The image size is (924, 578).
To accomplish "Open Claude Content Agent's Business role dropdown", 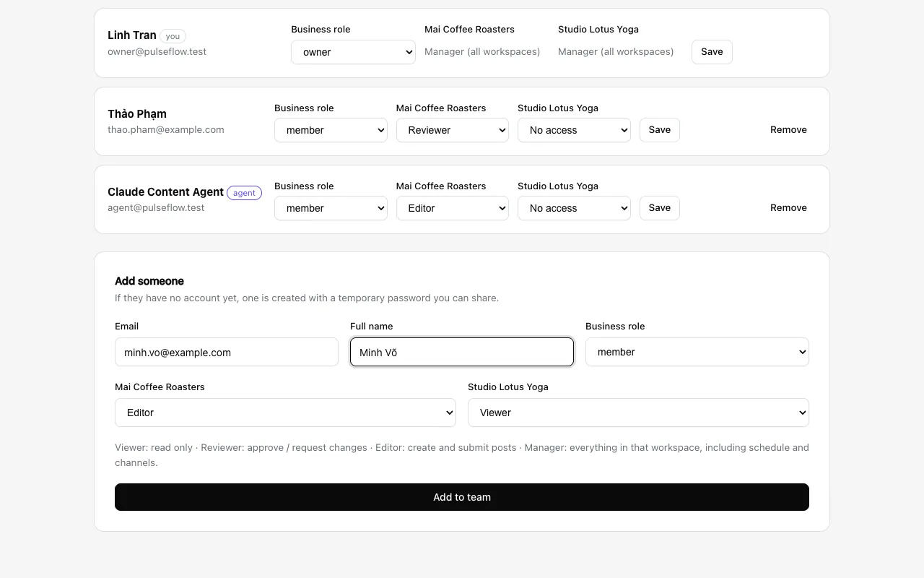I will [x=331, y=208].
